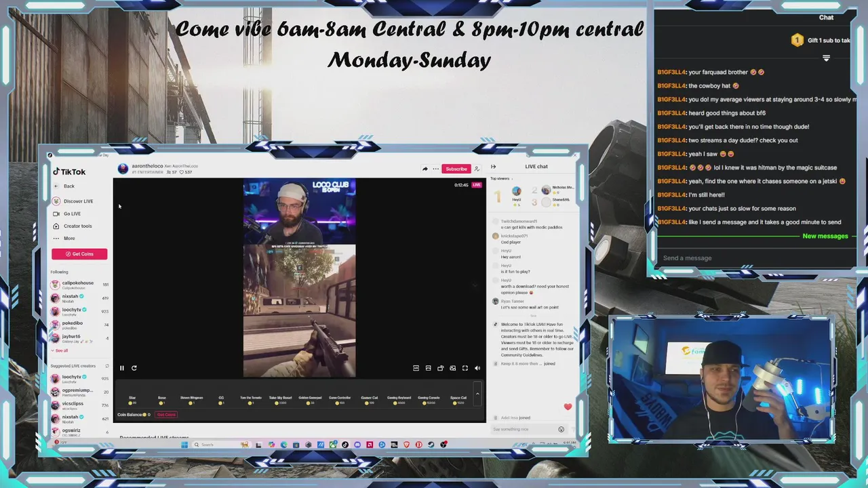The image size is (868, 488).
Task: Pause the TikTok live stream
Action: point(122,368)
